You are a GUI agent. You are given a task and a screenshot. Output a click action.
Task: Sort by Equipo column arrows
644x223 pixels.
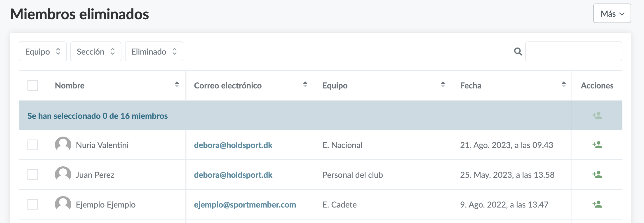click(443, 85)
